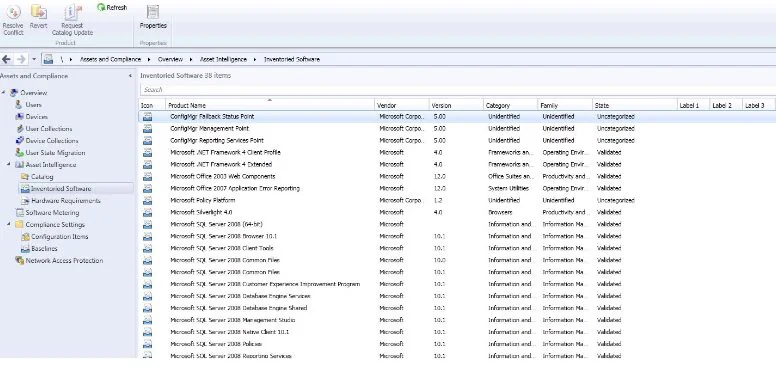Open the navigation history dropdown arrow
Viewport: 776px width, 369px height.
(x=34, y=59)
